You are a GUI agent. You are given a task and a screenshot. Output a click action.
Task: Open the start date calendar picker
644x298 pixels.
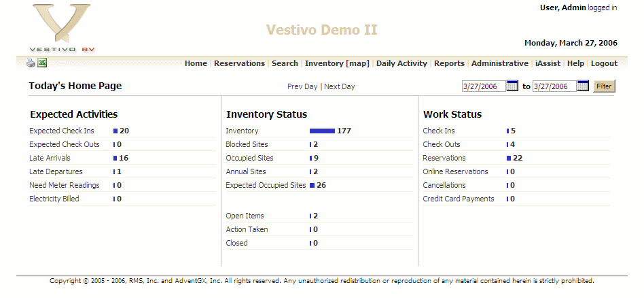click(512, 86)
